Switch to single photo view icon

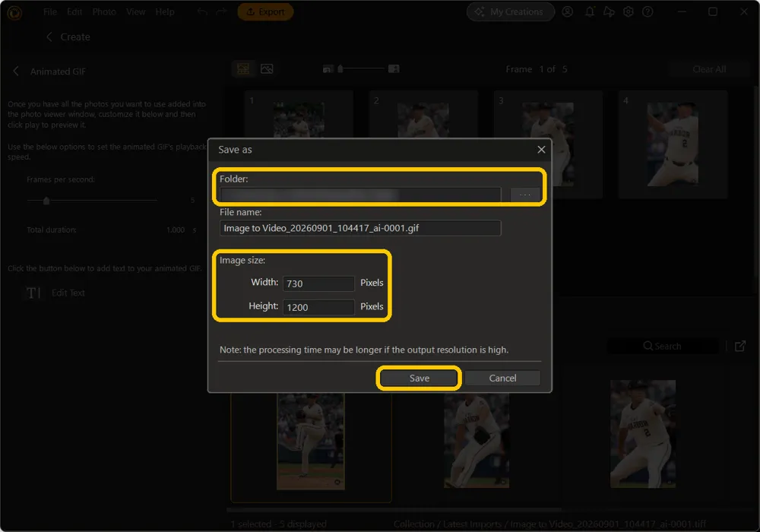[x=267, y=69]
